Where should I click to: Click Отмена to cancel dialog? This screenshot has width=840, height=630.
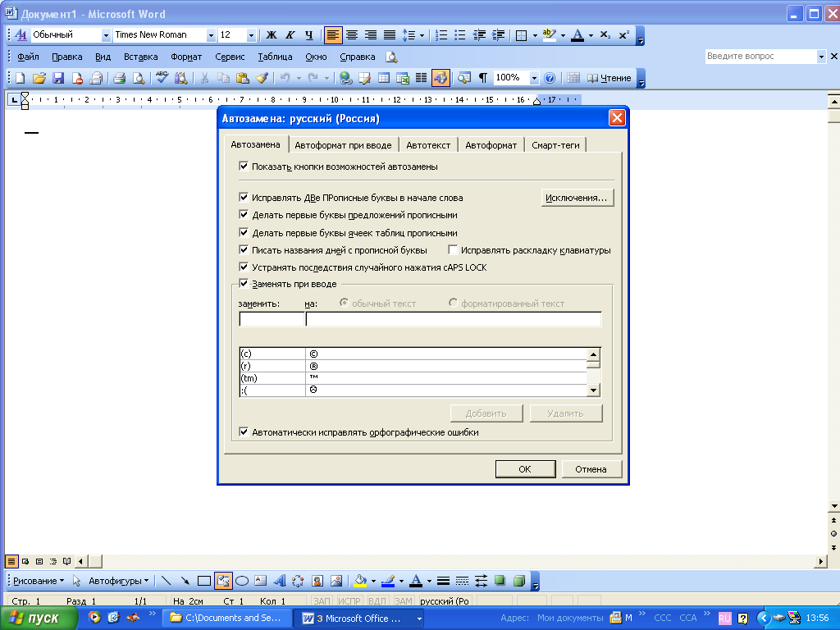point(591,469)
